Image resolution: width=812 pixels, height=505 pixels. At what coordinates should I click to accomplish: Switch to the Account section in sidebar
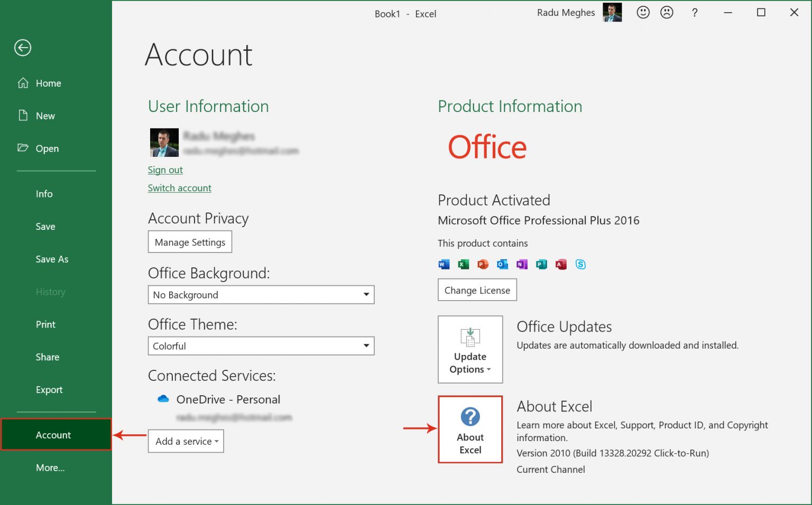(53, 434)
